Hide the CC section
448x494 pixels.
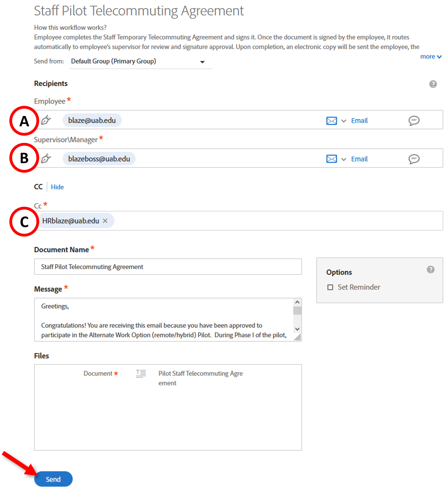[x=57, y=187]
